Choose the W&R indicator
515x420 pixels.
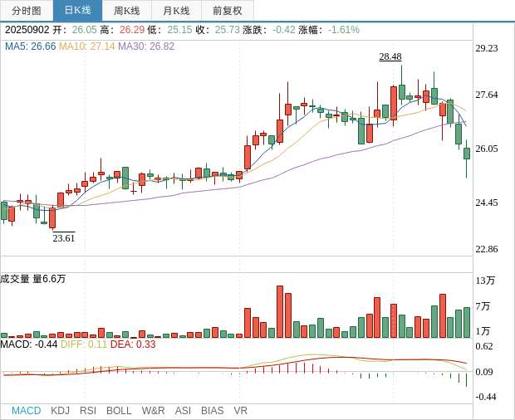tap(153, 411)
